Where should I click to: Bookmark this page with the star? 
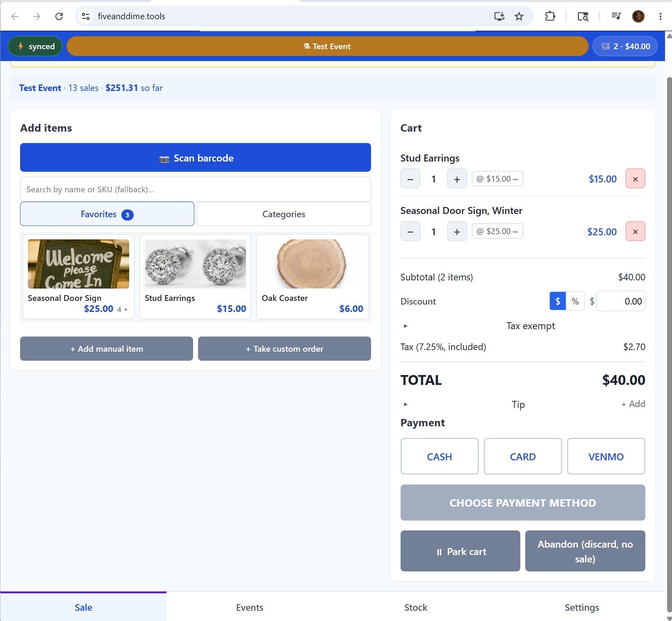coord(519,16)
